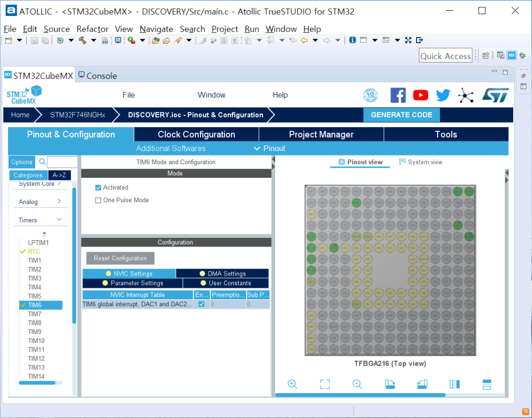Viewport: 532px width, 418px height.
Task: Click the 10th anniversary badge icon
Action: pyautogui.click(x=371, y=95)
